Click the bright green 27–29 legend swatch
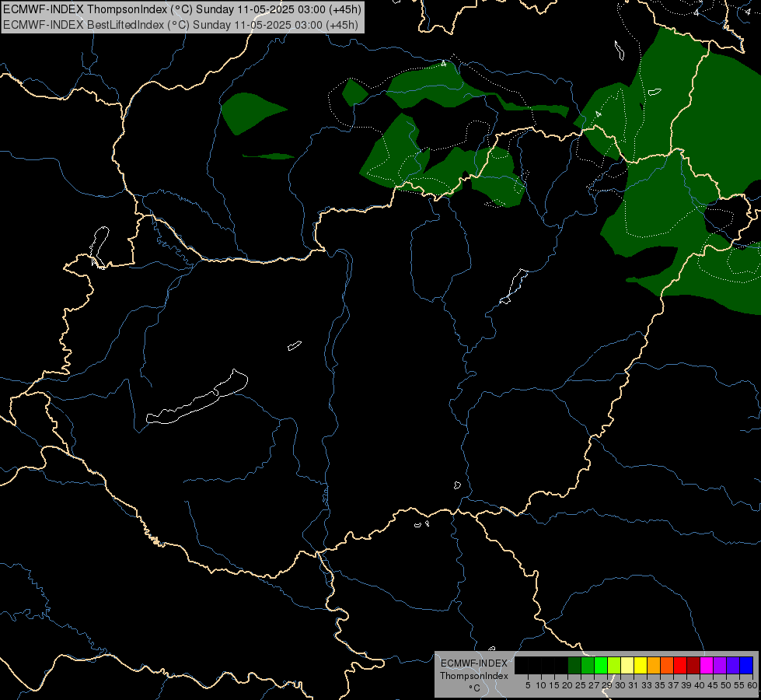Viewport: 761px width, 700px height. point(601,666)
